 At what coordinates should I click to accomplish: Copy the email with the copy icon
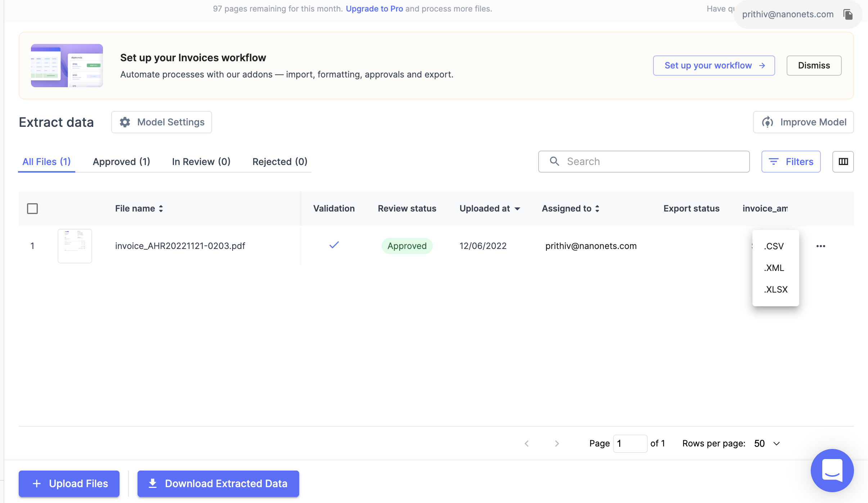click(848, 14)
